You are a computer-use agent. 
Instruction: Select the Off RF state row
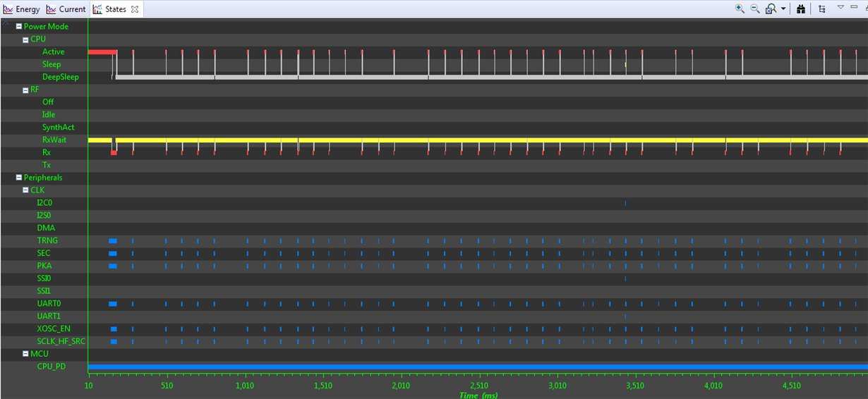(x=48, y=102)
